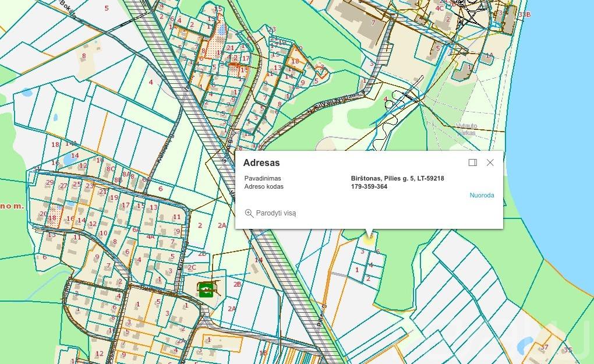Select parcel labeled 8C on map
Viewport: 594px width, 364px height.
111,169
